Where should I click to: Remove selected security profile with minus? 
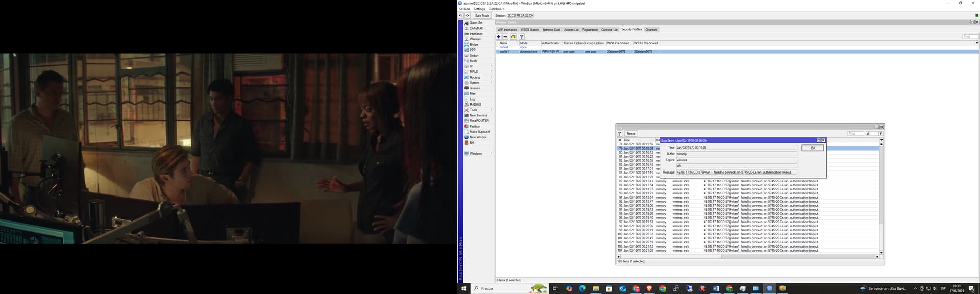pyautogui.click(x=505, y=37)
